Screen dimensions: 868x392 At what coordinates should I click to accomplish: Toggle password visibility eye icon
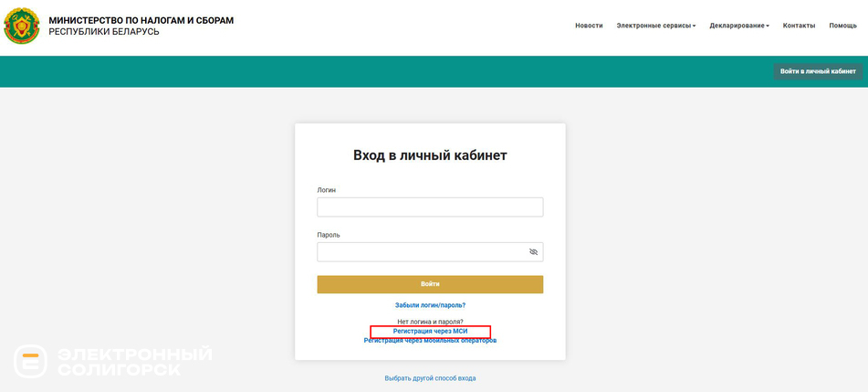click(533, 252)
